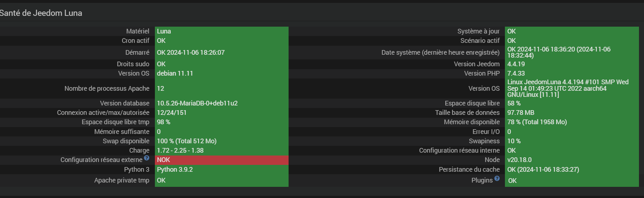Click the Apache process count 12
Viewport: 644px width, 198px height.
[161, 89]
